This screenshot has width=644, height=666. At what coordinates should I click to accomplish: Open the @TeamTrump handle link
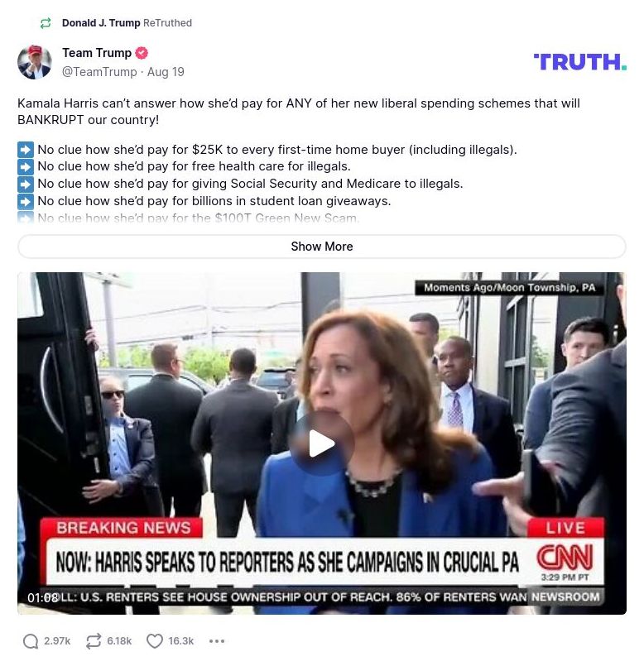pyautogui.click(x=99, y=72)
